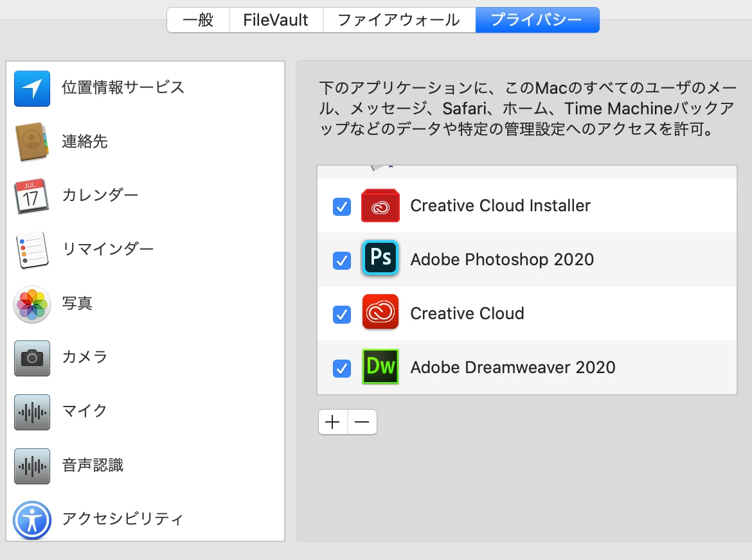The width and height of the screenshot is (752, 560).
Task: Select 写真 label in sidebar
Action: coord(77,303)
